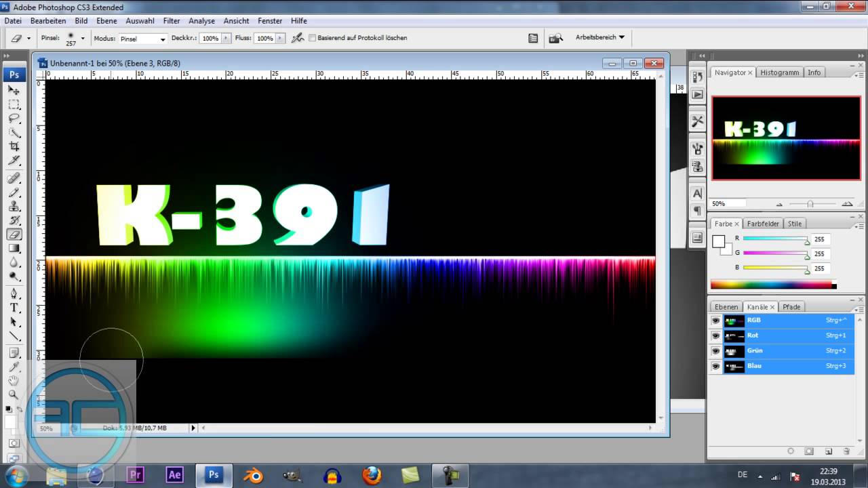The height and width of the screenshot is (488, 868).
Task: Open the Ebene menu
Action: (106, 21)
